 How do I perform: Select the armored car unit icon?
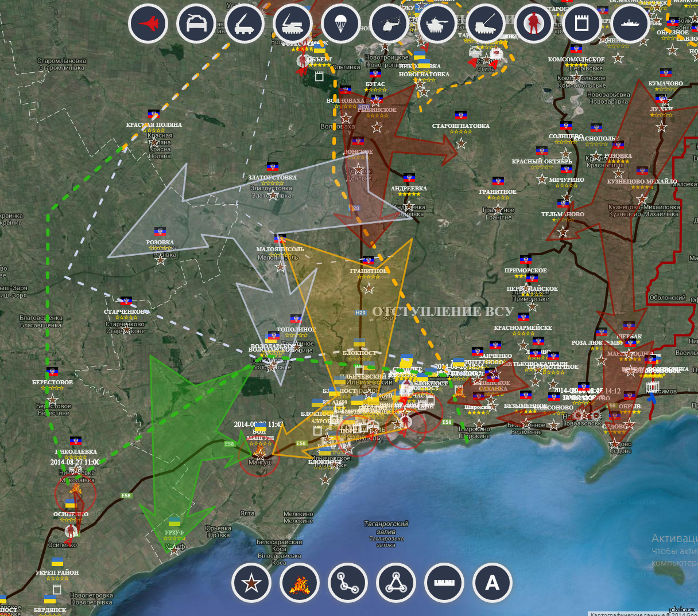click(x=196, y=24)
